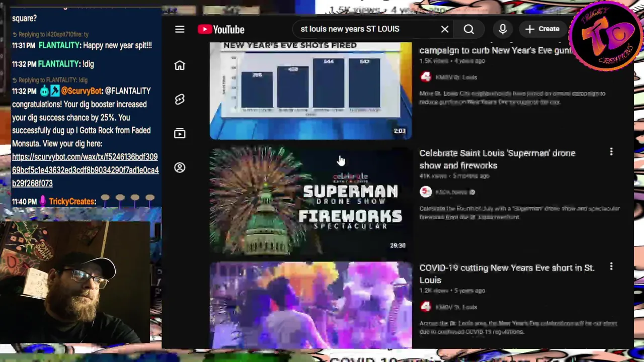644x362 pixels.
Task: Open the COVID-19 cutting New Years Eve title
Action: (x=507, y=274)
